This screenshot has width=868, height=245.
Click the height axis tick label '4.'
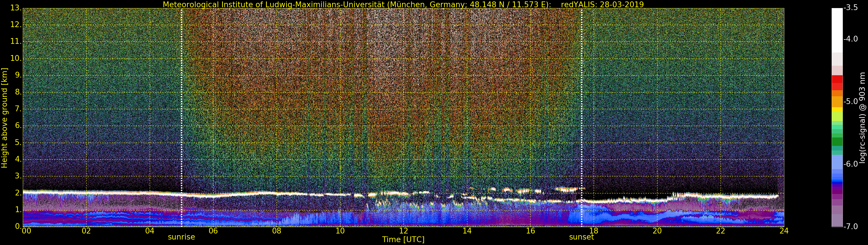[x=18, y=159]
